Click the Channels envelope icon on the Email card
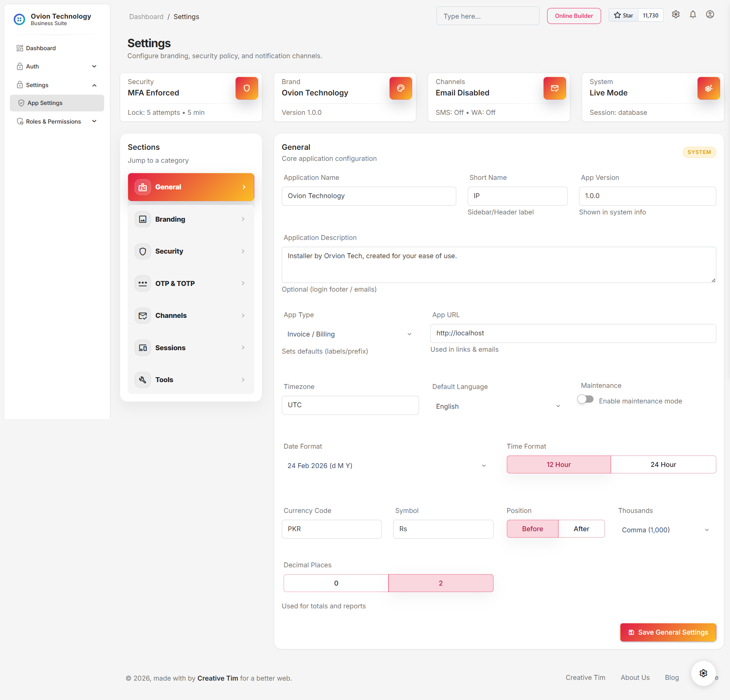The width and height of the screenshot is (730, 700). (x=554, y=88)
